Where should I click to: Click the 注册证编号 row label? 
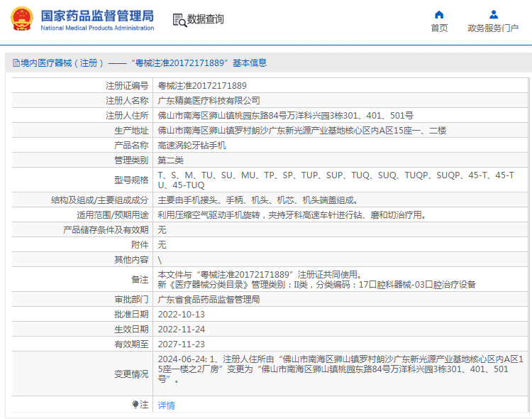[127, 86]
